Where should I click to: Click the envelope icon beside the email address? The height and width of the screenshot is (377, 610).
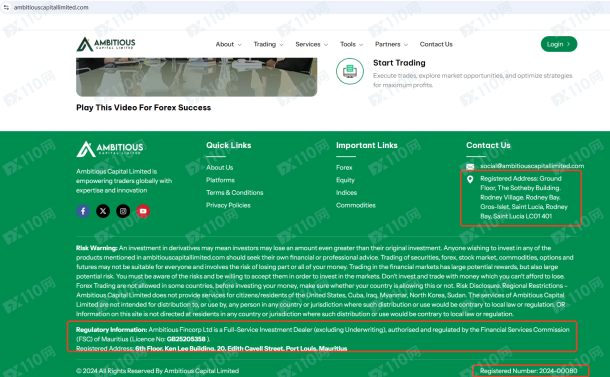[x=470, y=167]
